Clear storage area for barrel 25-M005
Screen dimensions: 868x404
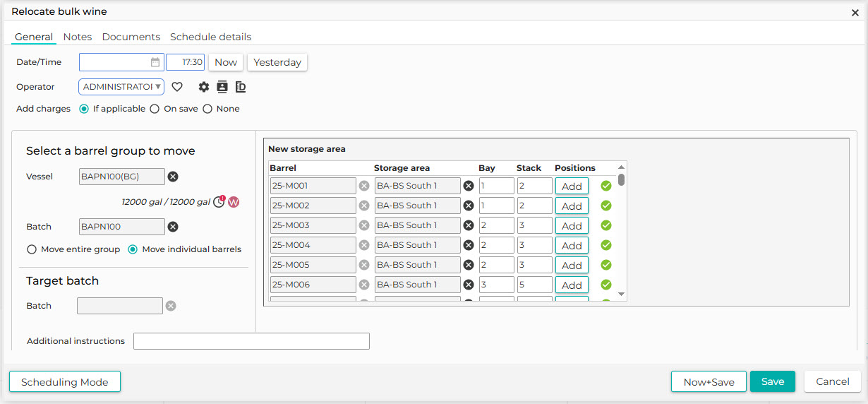click(468, 265)
